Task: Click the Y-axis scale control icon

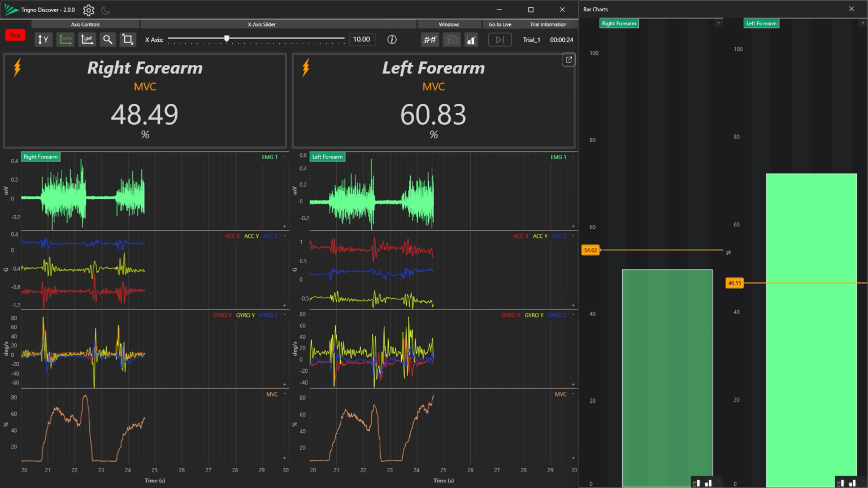Action: tap(43, 40)
